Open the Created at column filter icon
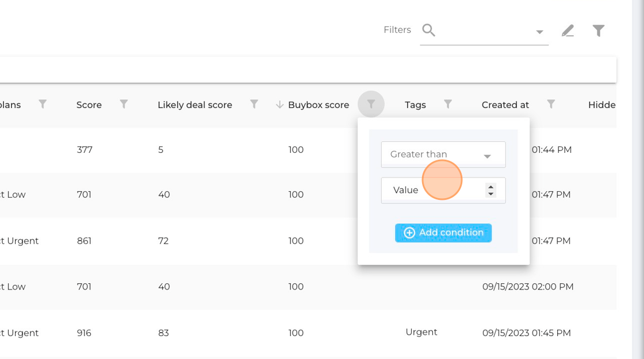Image resolution: width=644 pixels, height=359 pixels. 551,104
